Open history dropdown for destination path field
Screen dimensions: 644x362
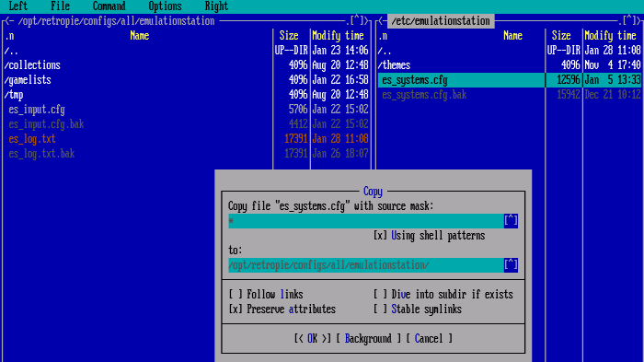[511, 265]
